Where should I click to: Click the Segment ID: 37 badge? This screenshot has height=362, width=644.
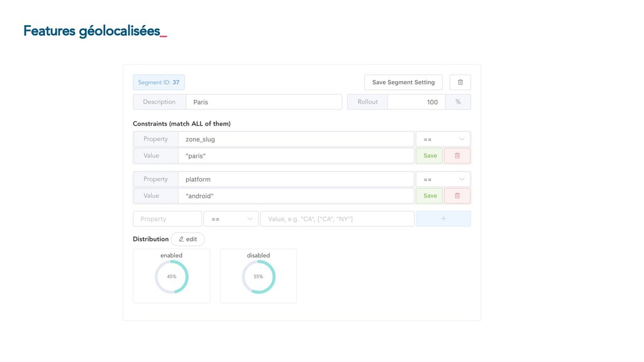[x=158, y=82]
